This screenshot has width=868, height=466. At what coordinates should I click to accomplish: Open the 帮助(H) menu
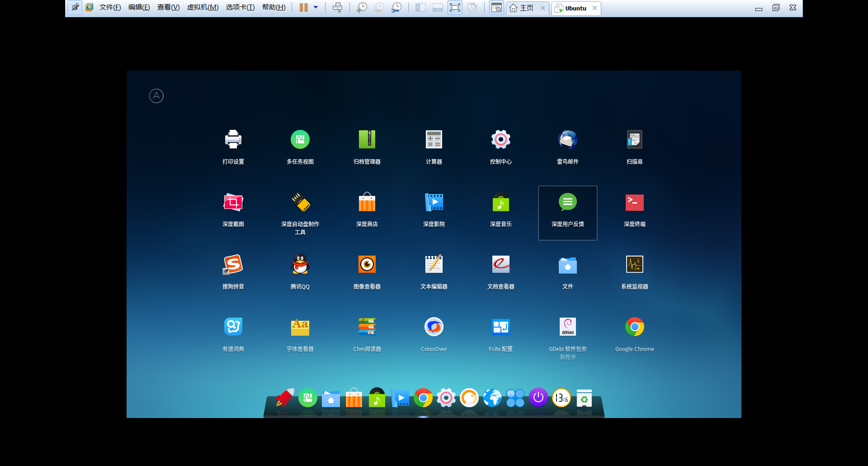click(274, 7)
